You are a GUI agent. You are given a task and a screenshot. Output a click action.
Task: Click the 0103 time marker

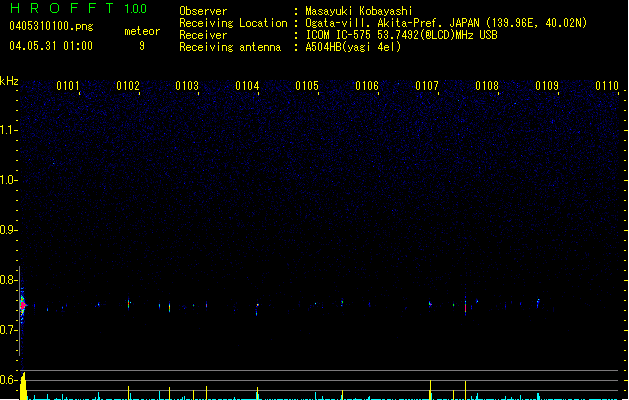[x=187, y=86]
